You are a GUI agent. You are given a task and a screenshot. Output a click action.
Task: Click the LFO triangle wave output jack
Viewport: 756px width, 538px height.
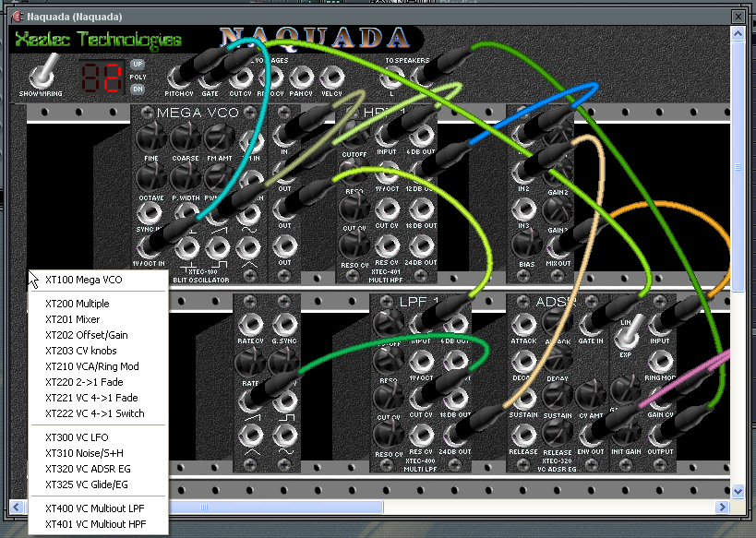251,436
